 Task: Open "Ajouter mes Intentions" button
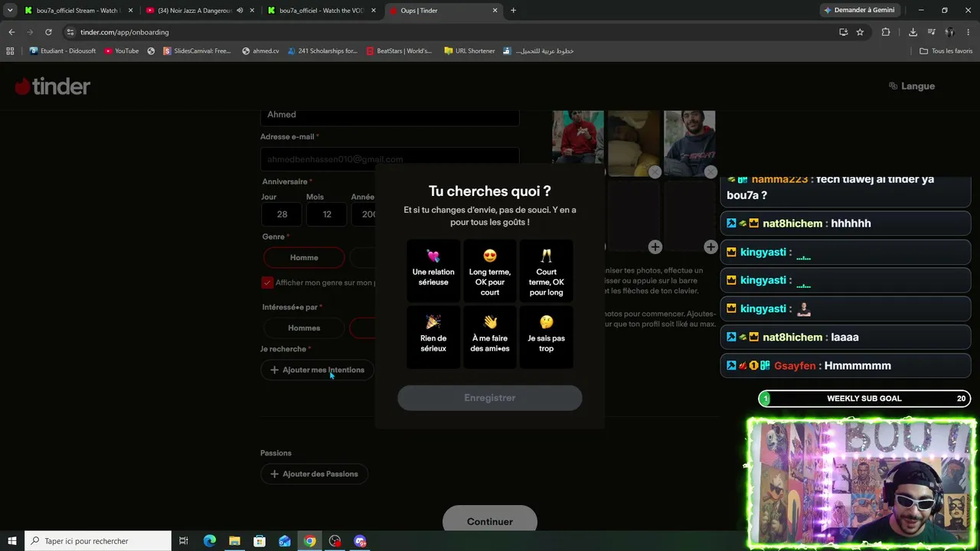[x=317, y=370]
